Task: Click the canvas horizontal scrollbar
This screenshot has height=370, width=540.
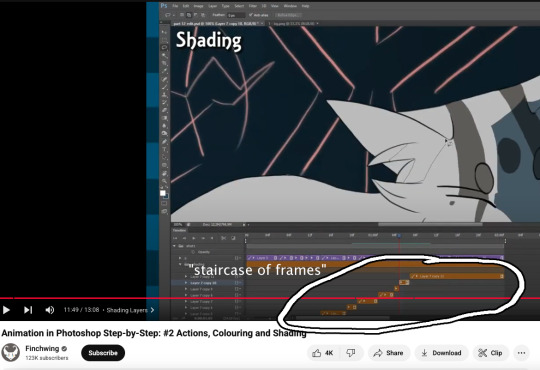Action: [430, 224]
